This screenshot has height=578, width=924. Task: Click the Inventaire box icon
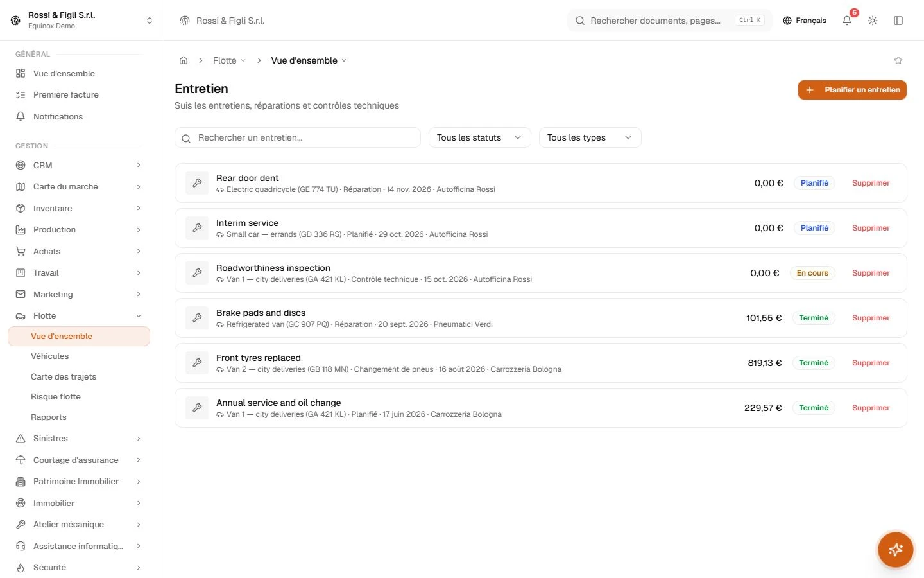tap(21, 208)
